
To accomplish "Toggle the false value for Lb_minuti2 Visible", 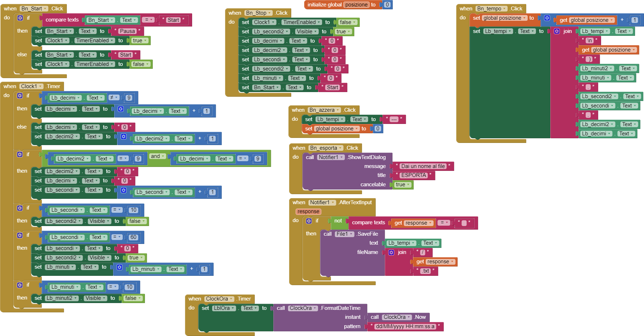I will (x=133, y=298).
